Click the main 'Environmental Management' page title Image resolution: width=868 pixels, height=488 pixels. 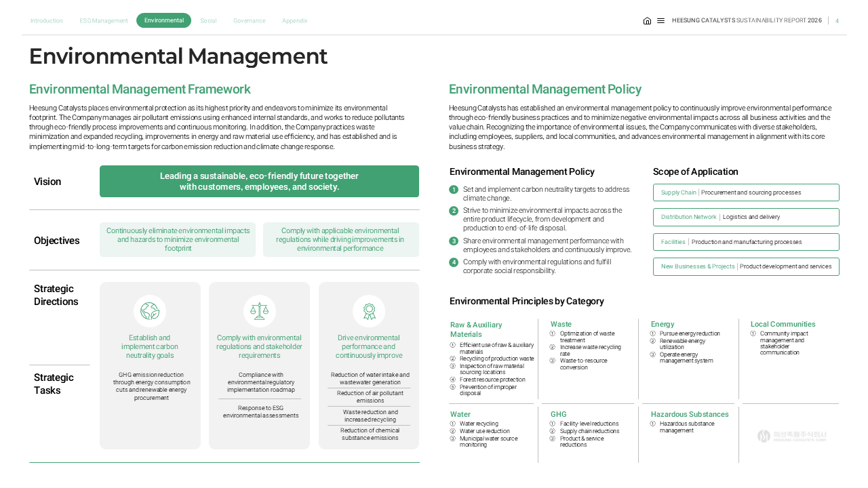178,56
